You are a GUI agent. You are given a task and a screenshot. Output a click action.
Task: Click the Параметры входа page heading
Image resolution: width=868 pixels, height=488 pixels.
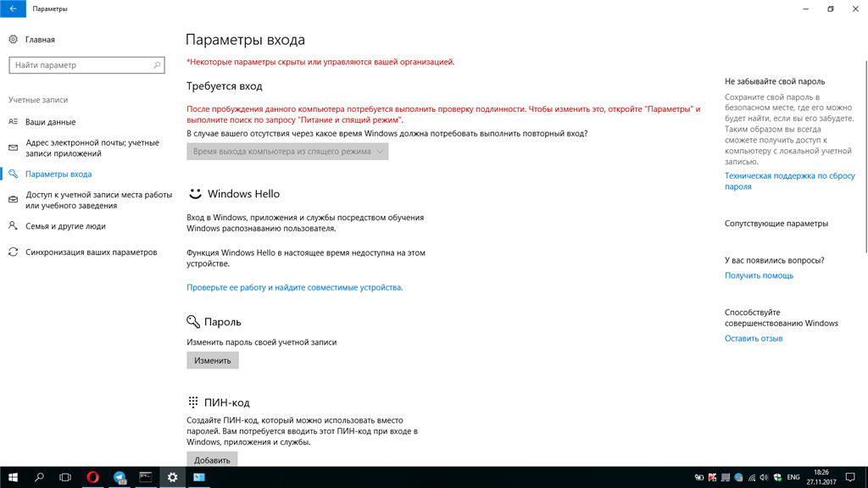[x=245, y=40]
